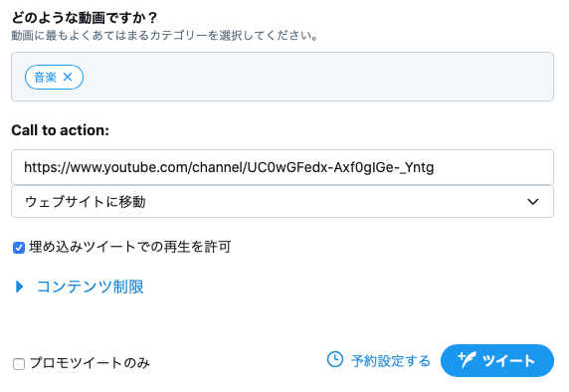The width and height of the screenshot is (569, 392).
Task: Click the clock icon beside 予約設定する
Action: click(334, 359)
